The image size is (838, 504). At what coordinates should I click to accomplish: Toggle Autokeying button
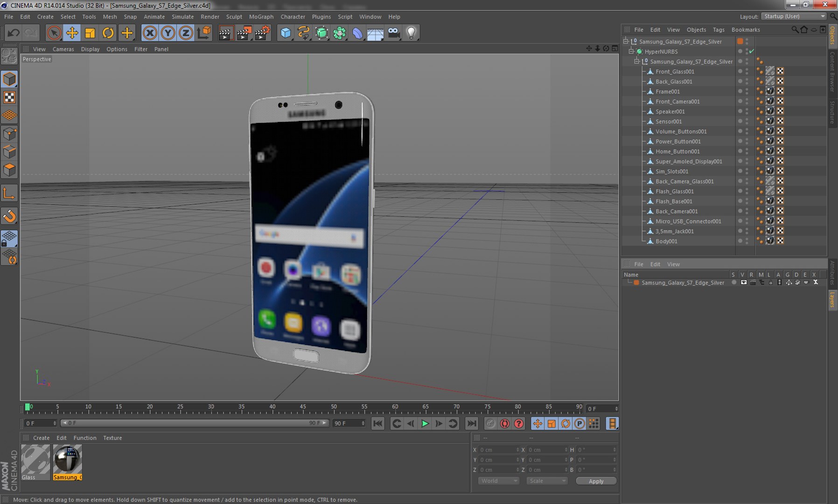[504, 423]
